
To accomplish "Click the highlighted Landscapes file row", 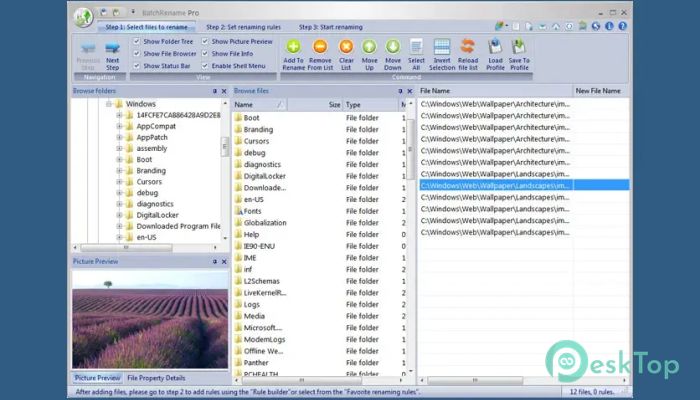I will (x=524, y=185).
